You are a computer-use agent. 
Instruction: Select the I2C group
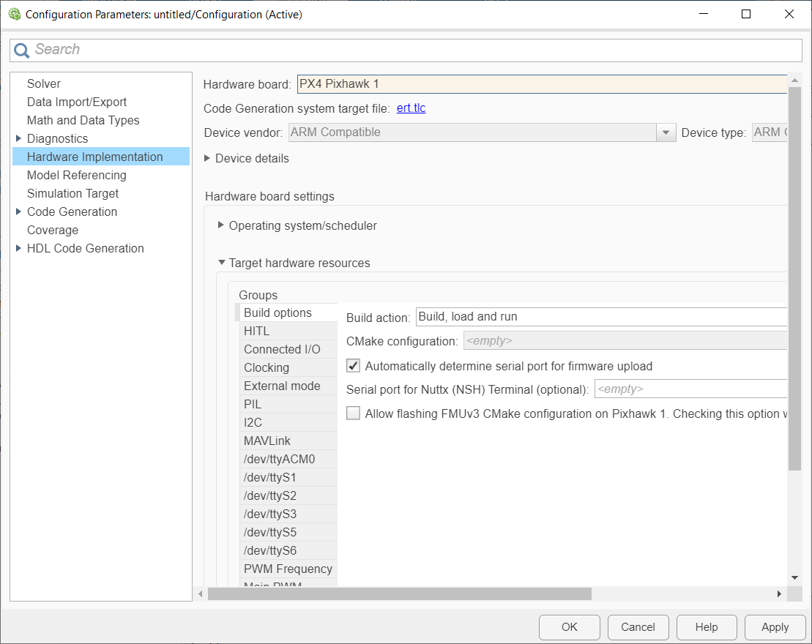click(x=288, y=422)
